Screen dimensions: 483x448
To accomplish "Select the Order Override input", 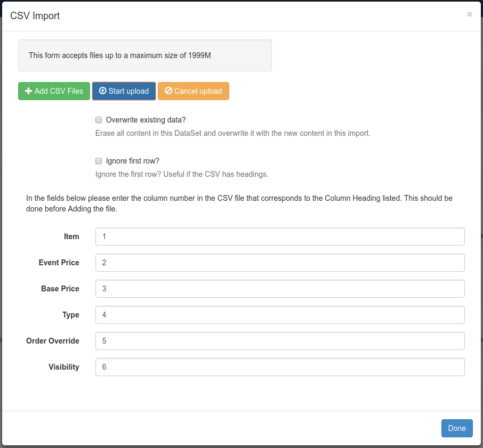I will 280,341.
